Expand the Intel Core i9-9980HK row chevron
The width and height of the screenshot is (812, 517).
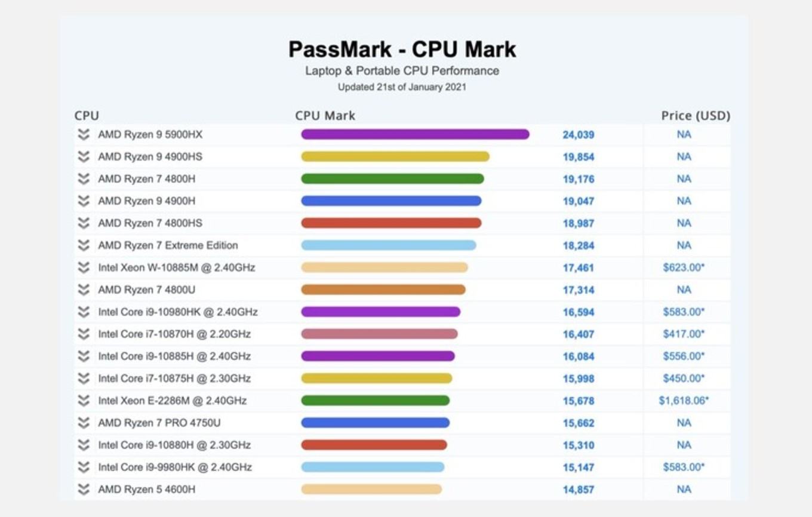pos(84,467)
